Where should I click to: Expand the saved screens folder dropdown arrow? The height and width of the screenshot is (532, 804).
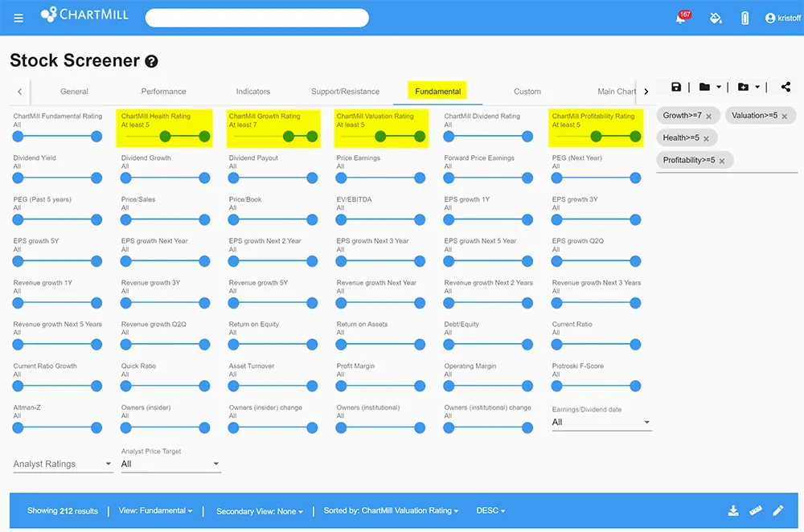(x=718, y=87)
